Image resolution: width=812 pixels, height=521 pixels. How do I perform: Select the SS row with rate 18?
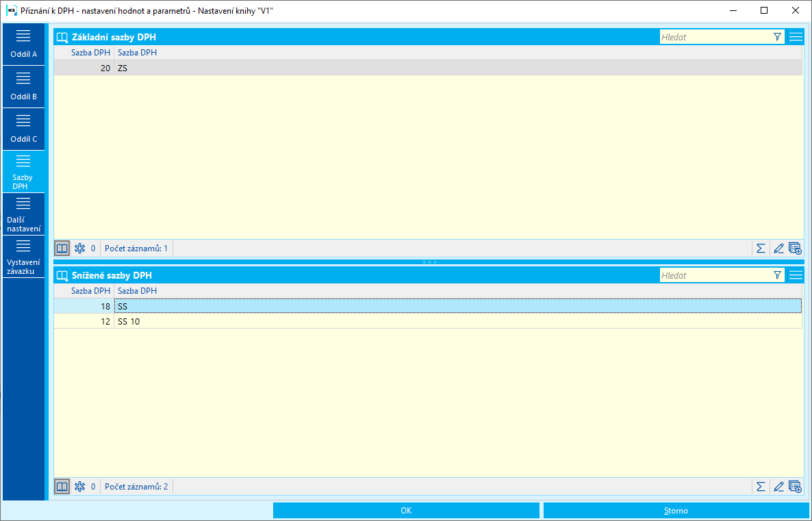pyautogui.click(x=428, y=306)
